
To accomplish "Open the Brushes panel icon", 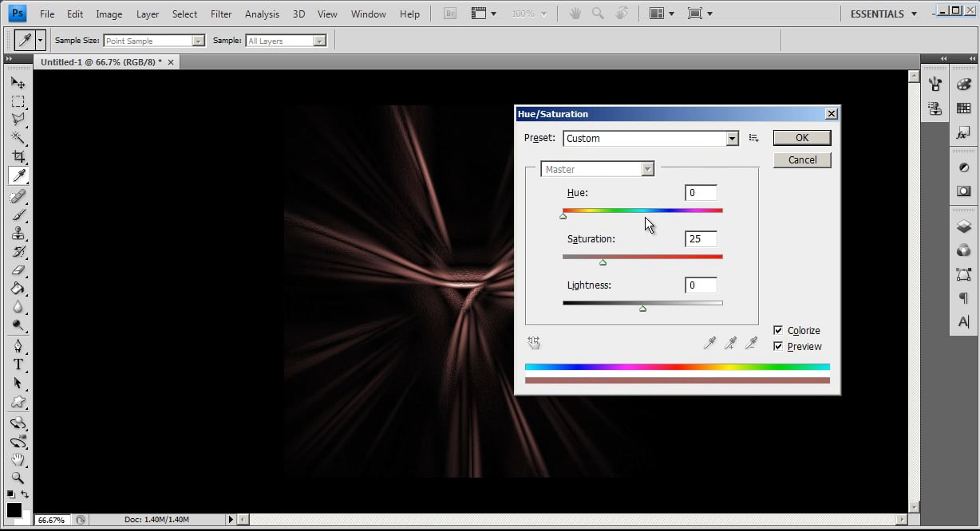I will tap(935, 85).
